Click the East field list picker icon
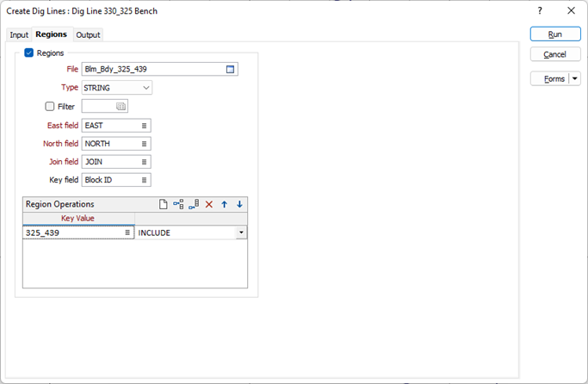Screen dimensions: 588x384 (x=145, y=126)
